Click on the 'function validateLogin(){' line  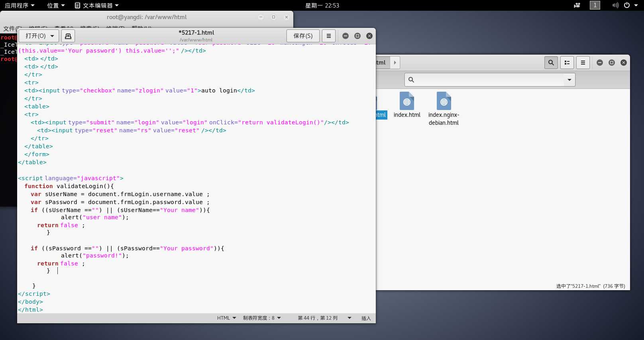click(69, 186)
